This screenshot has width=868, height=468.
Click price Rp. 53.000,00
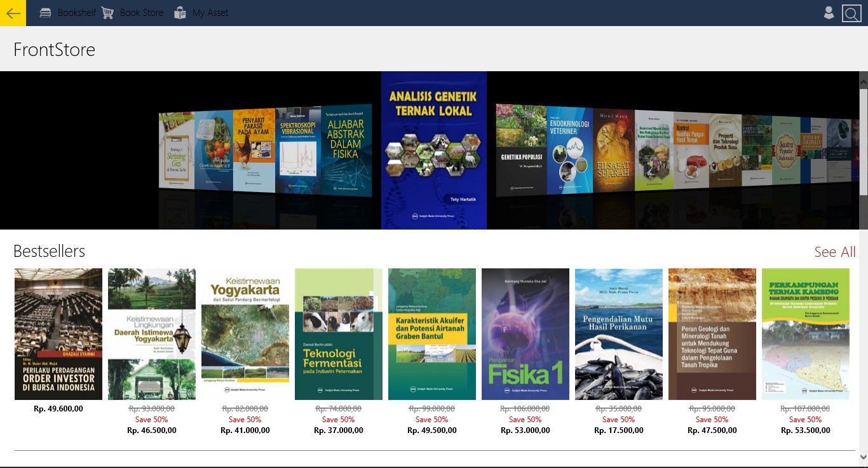[x=526, y=430]
